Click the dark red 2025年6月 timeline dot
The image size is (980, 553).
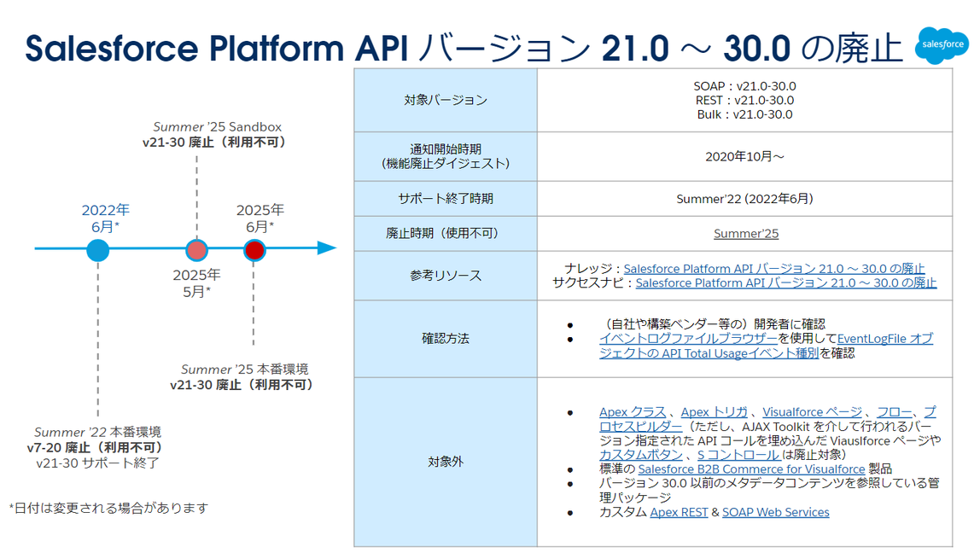[x=254, y=250]
